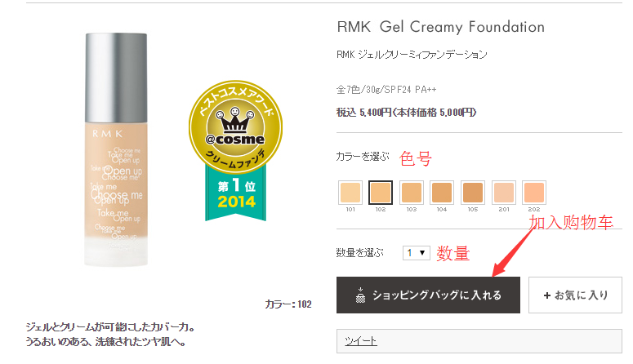Choose color swatch 105

tap(473, 193)
